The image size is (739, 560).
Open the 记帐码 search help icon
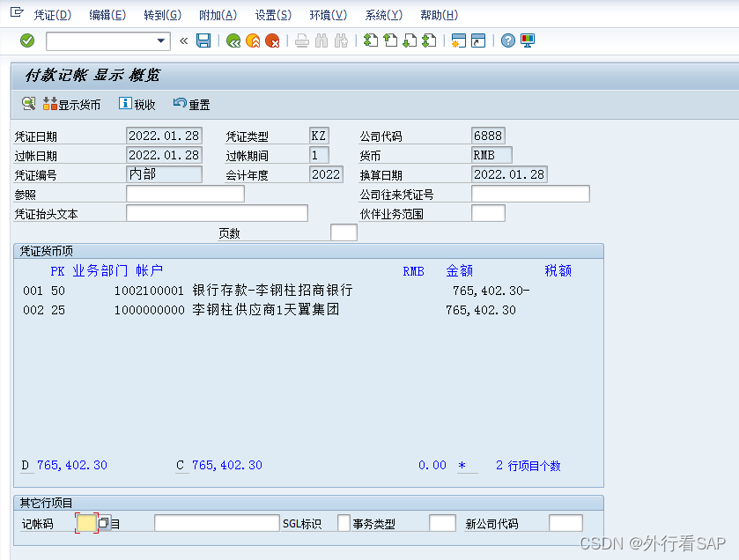[104, 523]
